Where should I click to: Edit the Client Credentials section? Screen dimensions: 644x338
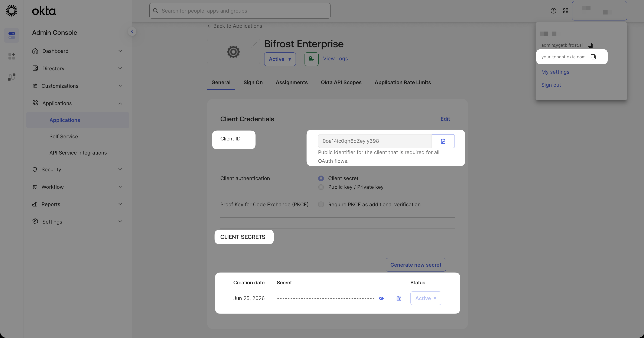point(445,119)
